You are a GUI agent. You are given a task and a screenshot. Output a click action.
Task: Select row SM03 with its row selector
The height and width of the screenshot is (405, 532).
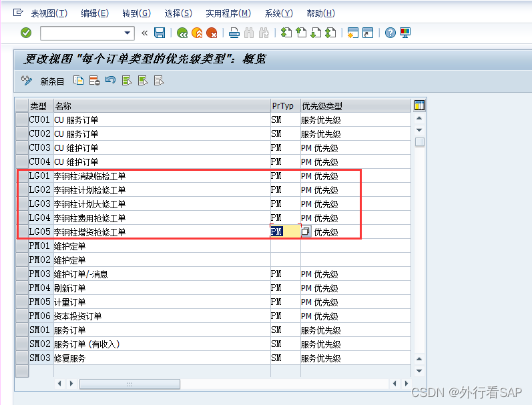point(22,358)
